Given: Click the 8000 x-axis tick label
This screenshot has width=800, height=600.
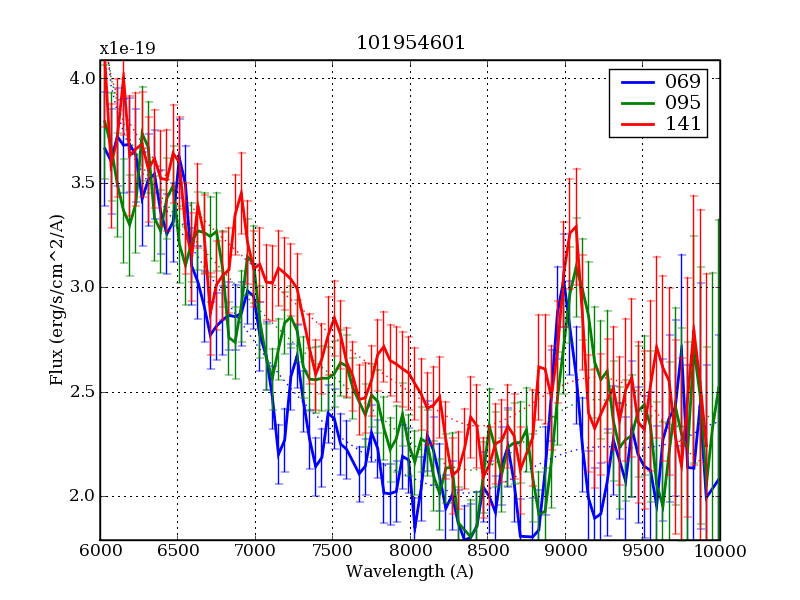Looking at the screenshot, I should click(410, 551).
